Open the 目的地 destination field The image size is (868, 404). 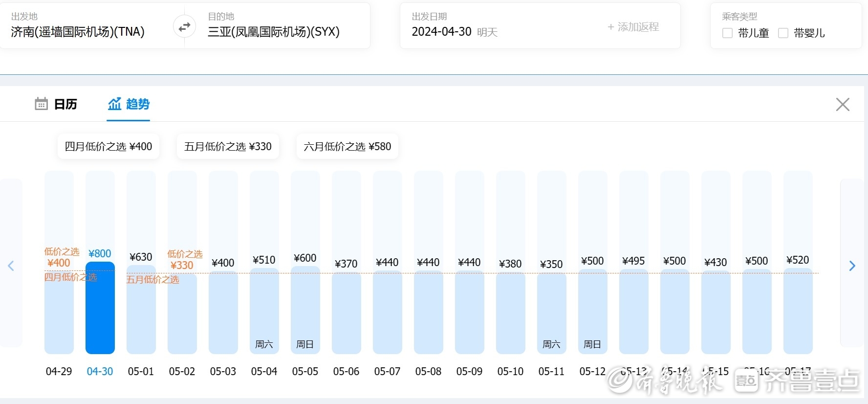point(273,32)
